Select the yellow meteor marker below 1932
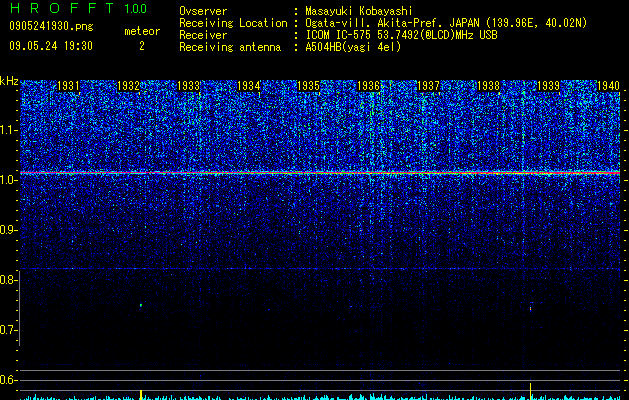Viewport: 629px width, 400px height. tap(141, 395)
